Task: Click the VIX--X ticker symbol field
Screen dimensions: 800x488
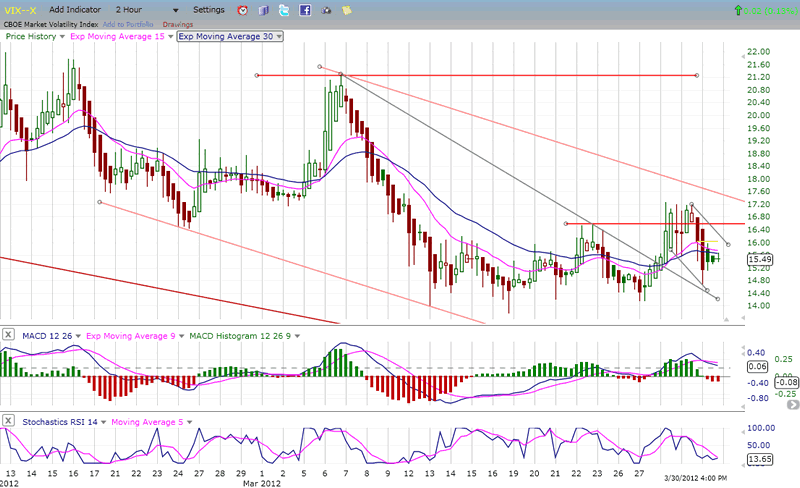Action: tap(22, 10)
